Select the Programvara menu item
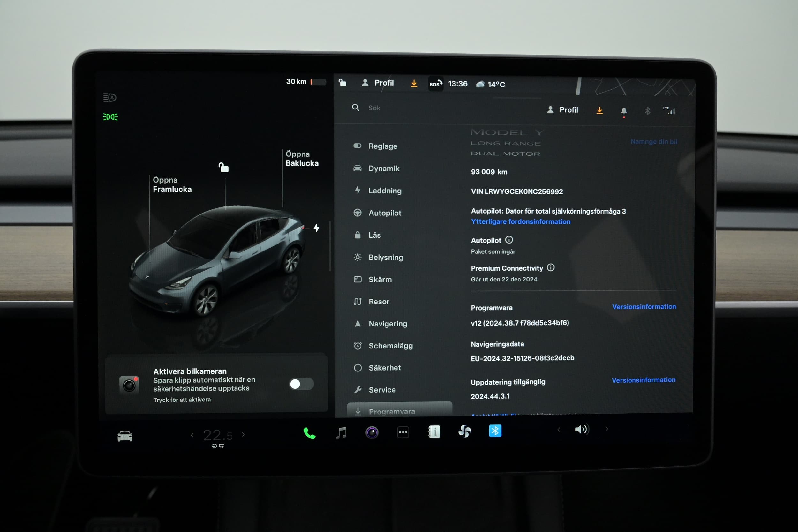 (400, 409)
